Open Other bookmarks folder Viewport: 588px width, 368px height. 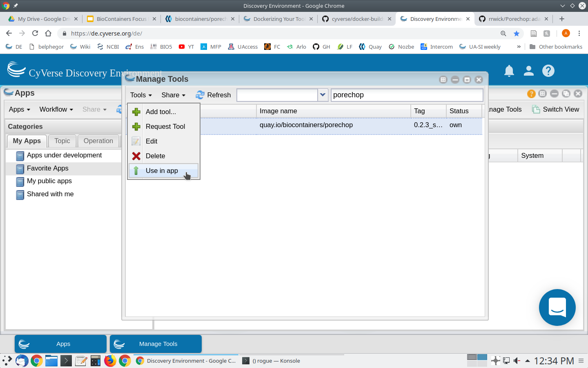(x=556, y=47)
